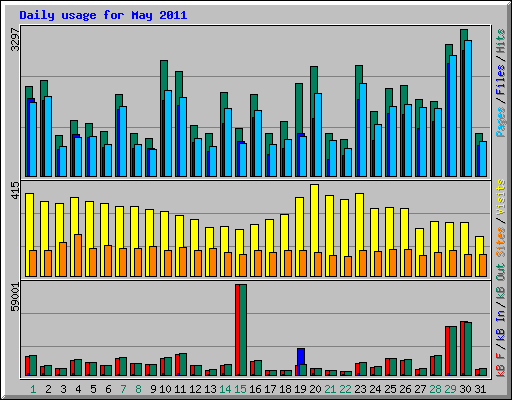Click the green 'kB Out' legend label
Viewport: 512px width, 400px height.
500,282
